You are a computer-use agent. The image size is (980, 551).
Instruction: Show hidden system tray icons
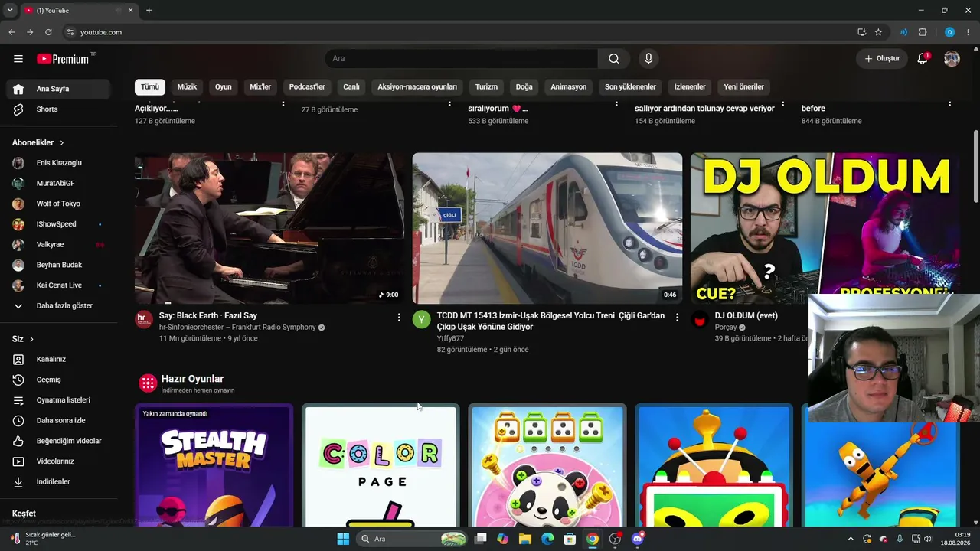pyautogui.click(x=850, y=539)
